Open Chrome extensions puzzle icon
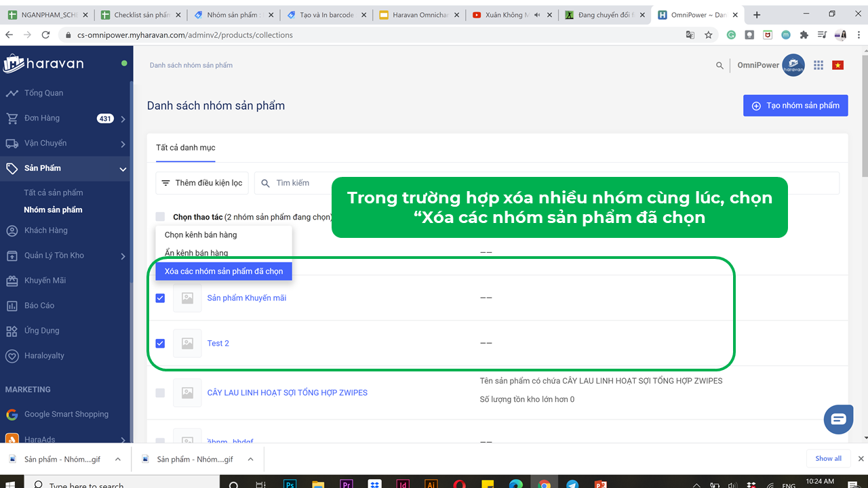The height and width of the screenshot is (488, 868). (804, 35)
